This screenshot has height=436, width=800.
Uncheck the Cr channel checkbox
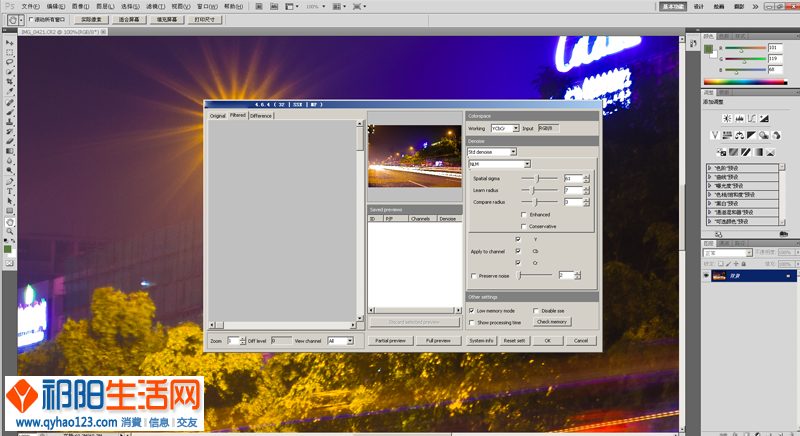518,263
